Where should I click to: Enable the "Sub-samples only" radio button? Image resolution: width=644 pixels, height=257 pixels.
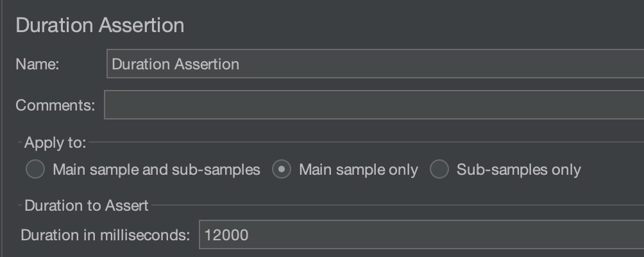tap(439, 170)
